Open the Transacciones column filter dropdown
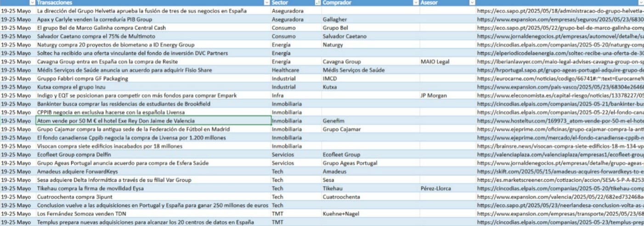The height and width of the screenshot is (226, 644). [267, 3]
